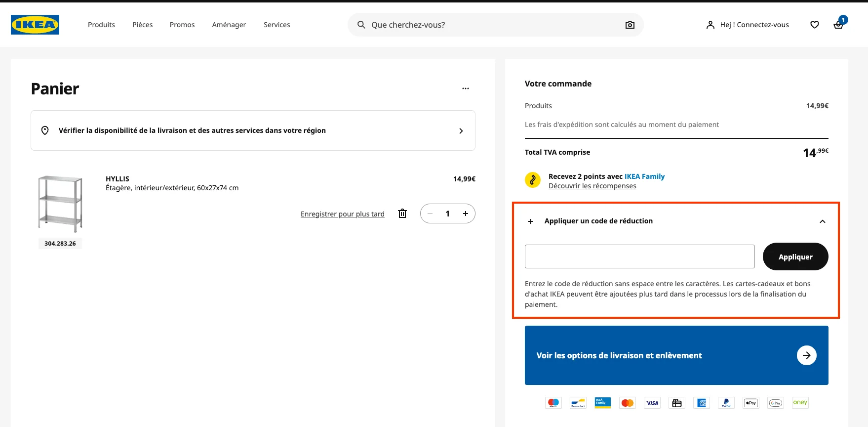
Task: Open the Promos menu
Action: 182,25
